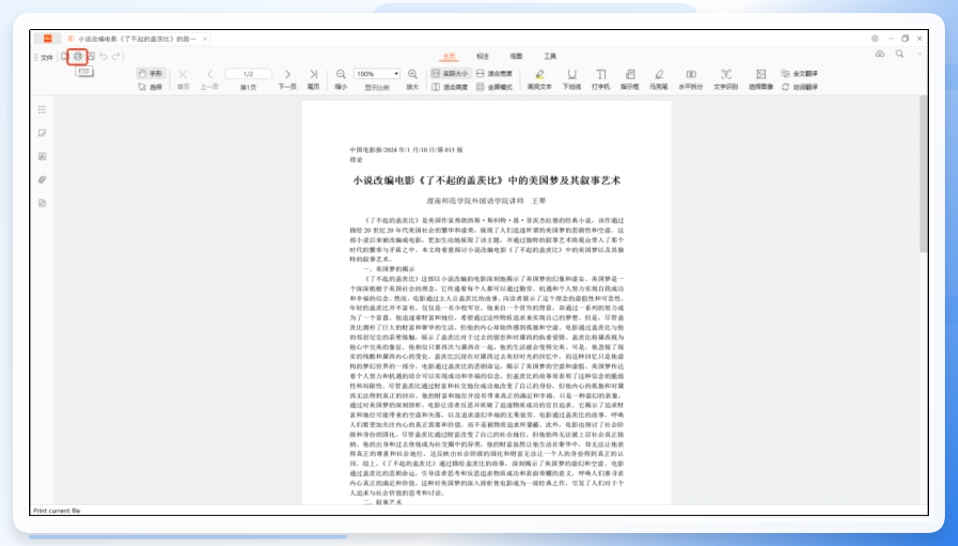Select the 打字机 typewriter tool
This screenshot has height=546, width=958.
click(601, 79)
